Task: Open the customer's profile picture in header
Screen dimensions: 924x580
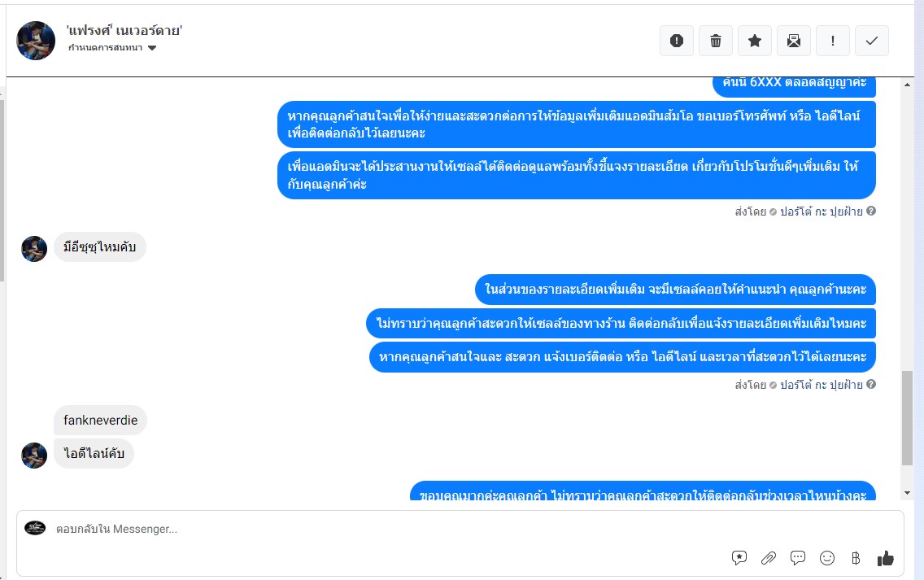Action: pos(36,41)
